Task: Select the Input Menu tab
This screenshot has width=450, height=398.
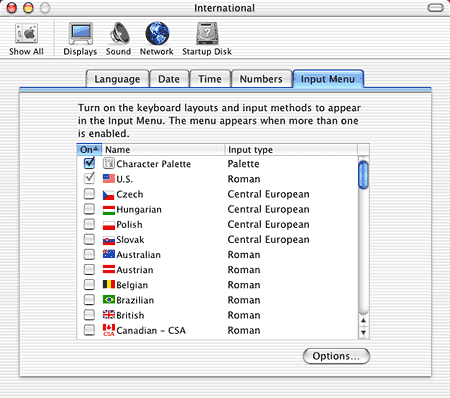Action: tap(328, 79)
